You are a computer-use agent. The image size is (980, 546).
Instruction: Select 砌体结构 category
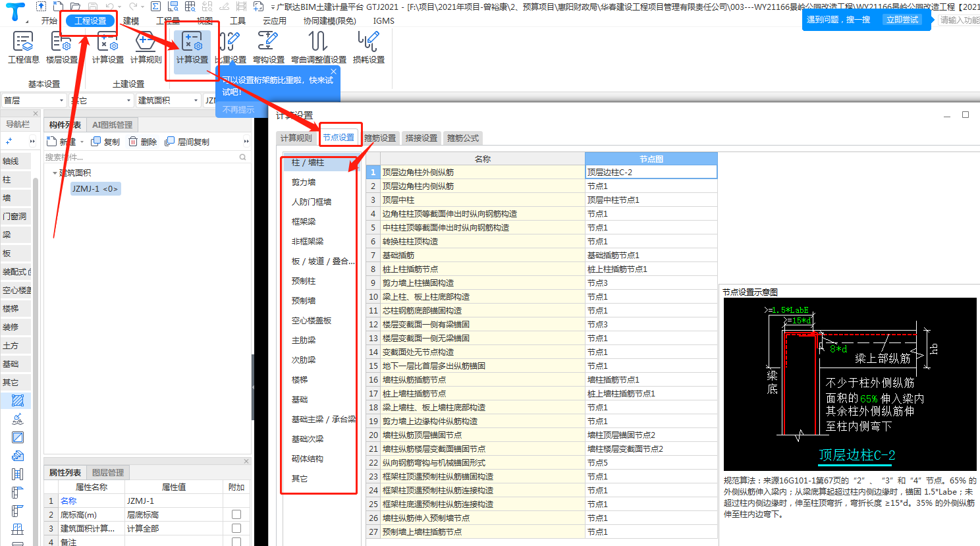308,459
